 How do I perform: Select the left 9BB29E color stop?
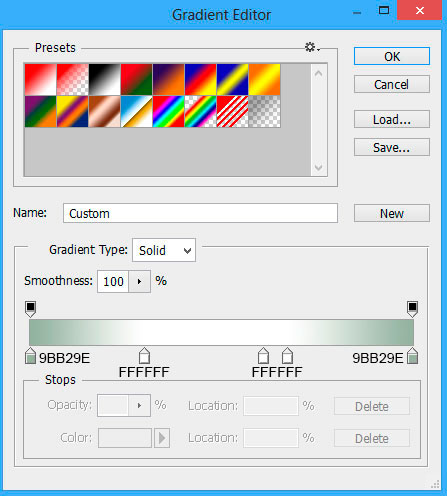tap(30, 356)
